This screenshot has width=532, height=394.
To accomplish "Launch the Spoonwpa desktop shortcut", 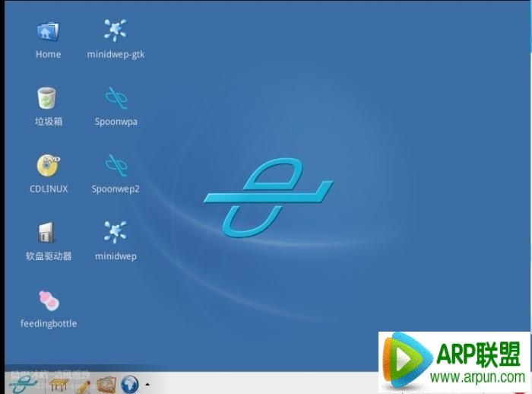I will (x=116, y=98).
